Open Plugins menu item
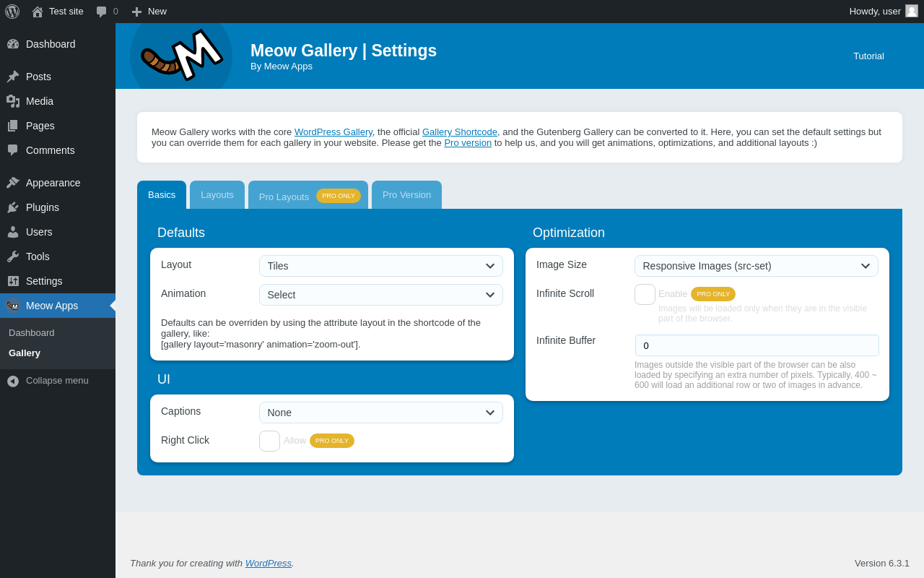 58,207
